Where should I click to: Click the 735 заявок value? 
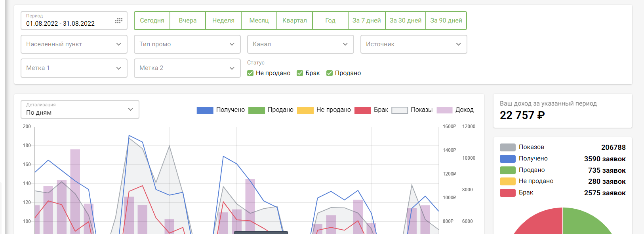coord(607,170)
